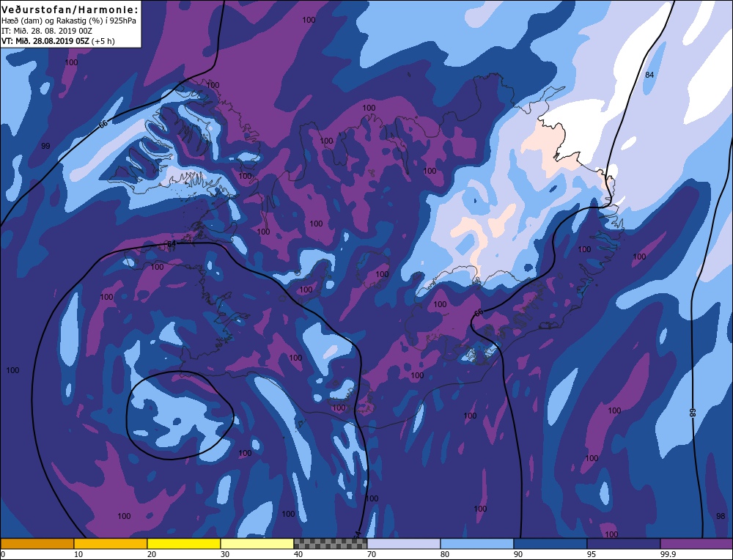Click the VT valid time line
Screen dimensions: 733x560
point(59,41)
